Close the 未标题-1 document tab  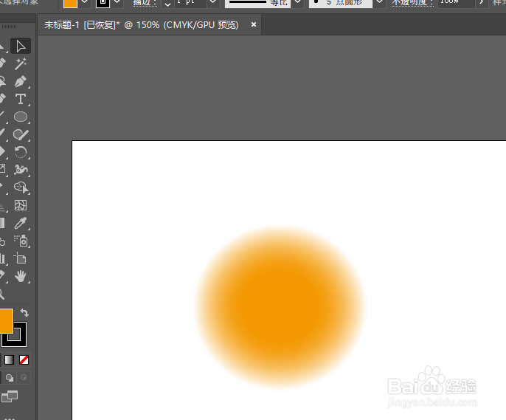254,25
